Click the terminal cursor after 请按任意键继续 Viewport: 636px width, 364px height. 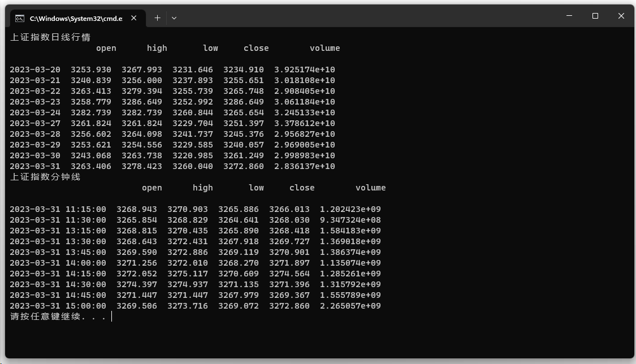click(x=111, y=316)
